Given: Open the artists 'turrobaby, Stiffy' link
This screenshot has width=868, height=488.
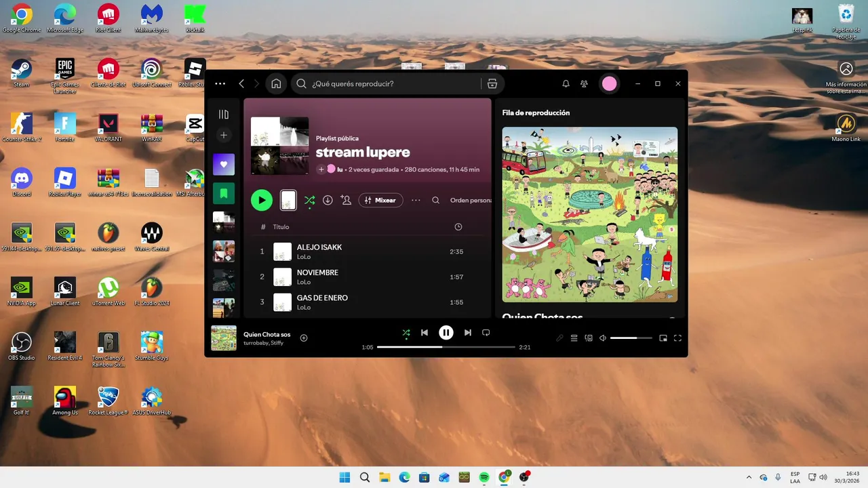Looking at the screenshot, I should (263, 343).
